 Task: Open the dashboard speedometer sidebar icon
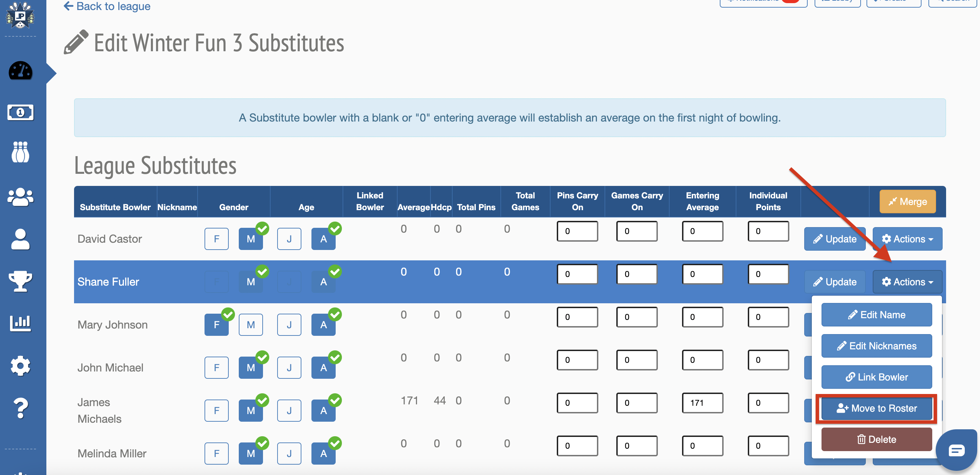coord(20,71)
